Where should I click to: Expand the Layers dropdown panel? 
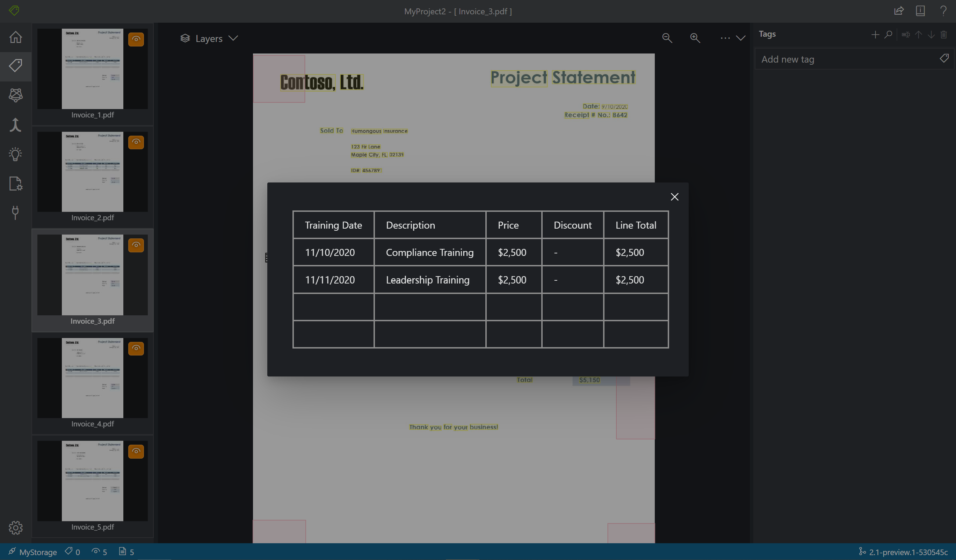pos(233,38)
